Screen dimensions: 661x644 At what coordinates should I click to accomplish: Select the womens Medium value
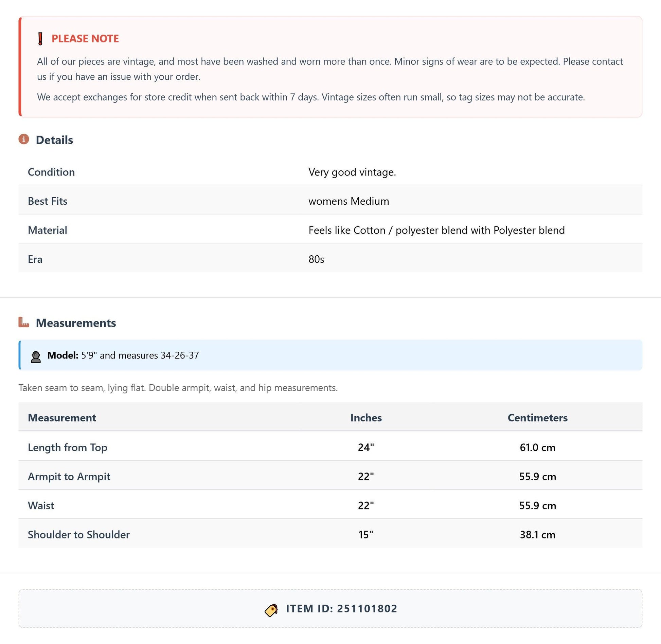pyautogui.click(x=349, y=201)
